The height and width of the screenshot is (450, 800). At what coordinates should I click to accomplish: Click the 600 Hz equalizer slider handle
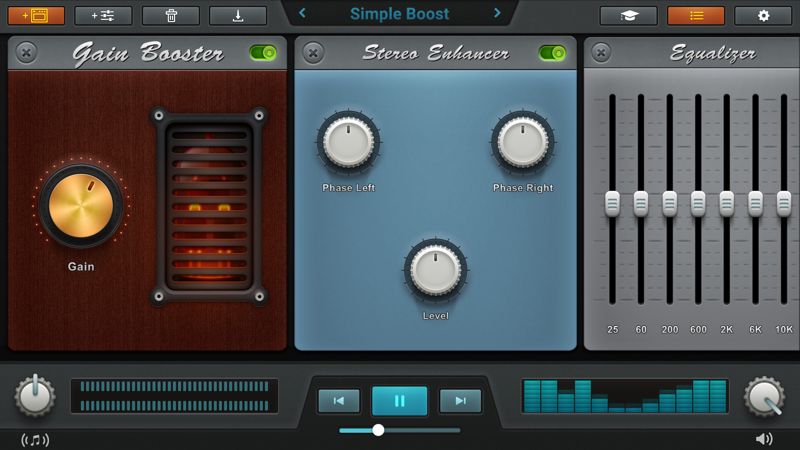tap(698, 204)
